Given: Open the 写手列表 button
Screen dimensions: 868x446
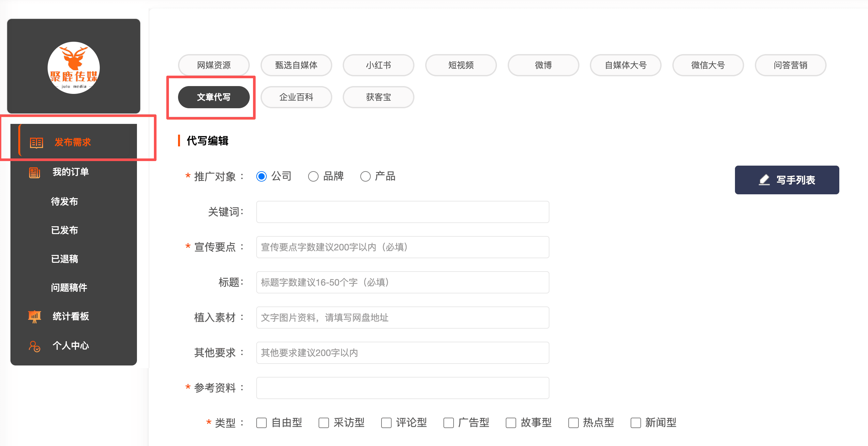Looking at the screenshot, I should coord(787,180).
